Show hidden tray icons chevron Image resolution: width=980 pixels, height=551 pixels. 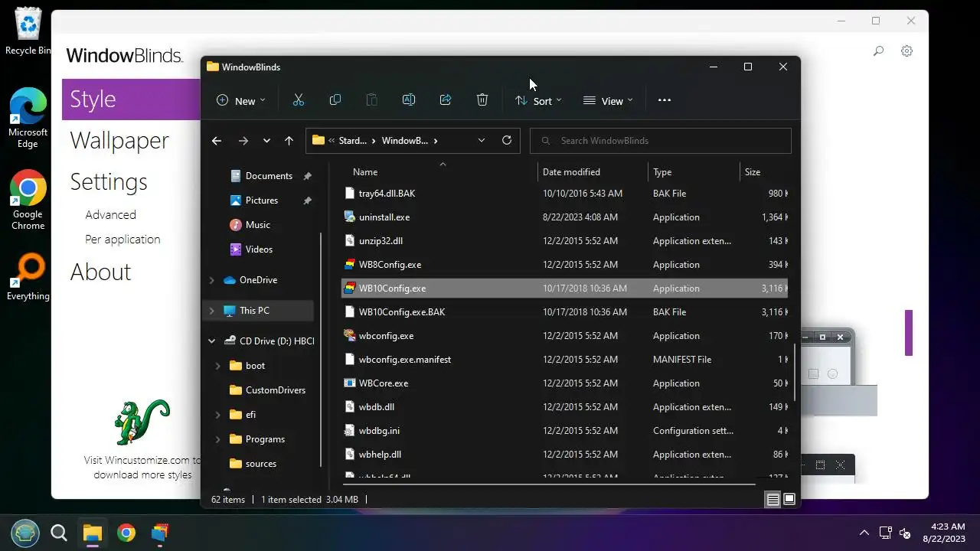point(864,533)
